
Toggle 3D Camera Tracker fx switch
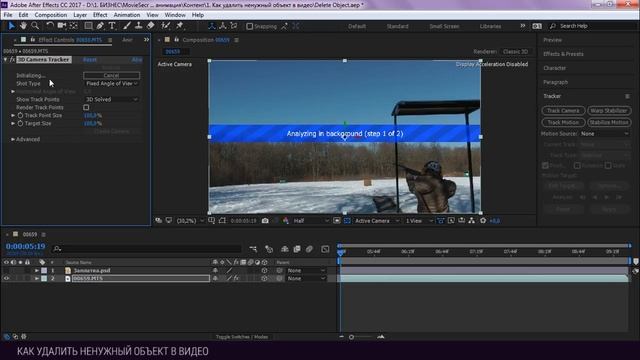pyautogui.click(x=12, y=60)
